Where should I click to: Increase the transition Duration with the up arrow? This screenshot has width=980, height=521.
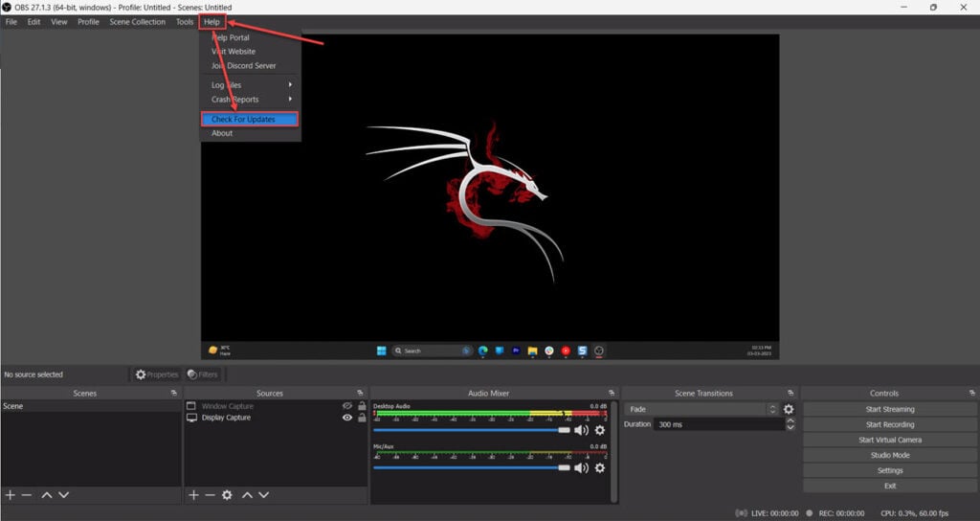pos(790,421)
